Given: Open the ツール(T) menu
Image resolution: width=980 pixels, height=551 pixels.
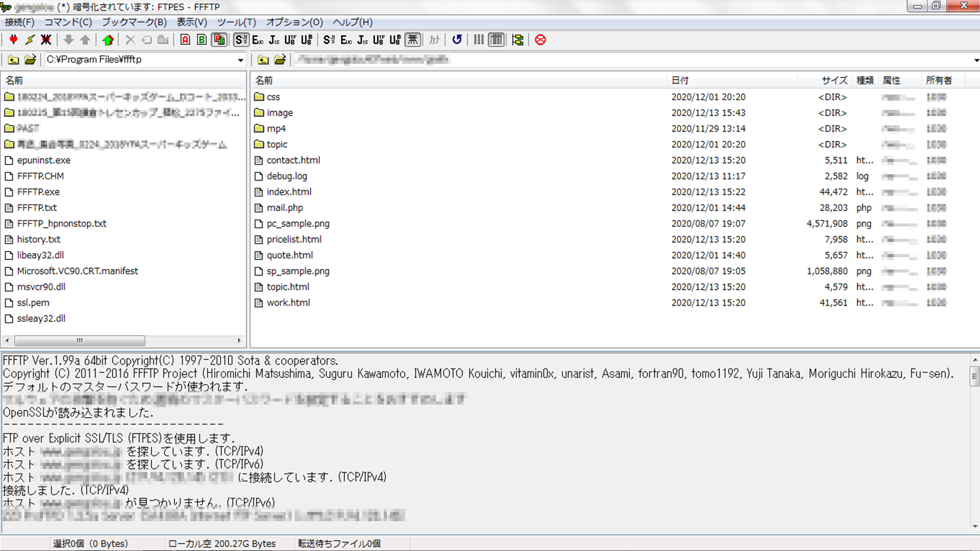Looking at the screenshot, I should (x=236, y=22).
